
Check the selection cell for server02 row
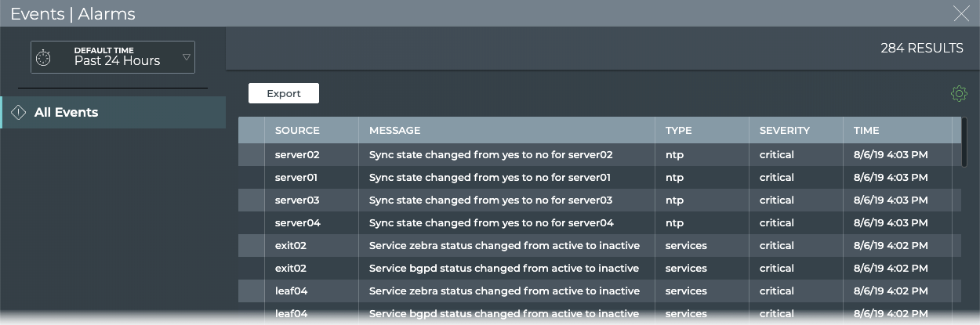pyautogui.click(x=252, y=155)
